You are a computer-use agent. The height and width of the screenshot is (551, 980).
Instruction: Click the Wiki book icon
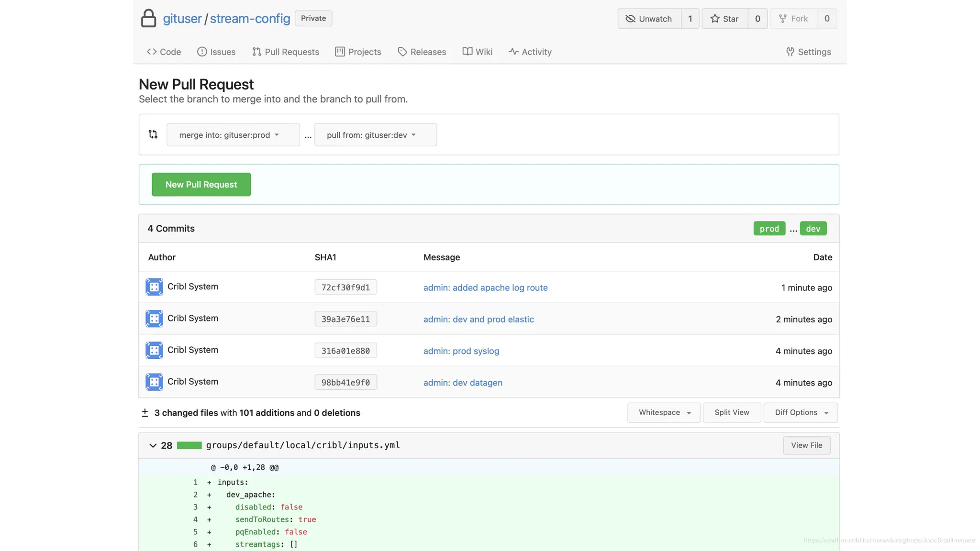coord(467,51)
